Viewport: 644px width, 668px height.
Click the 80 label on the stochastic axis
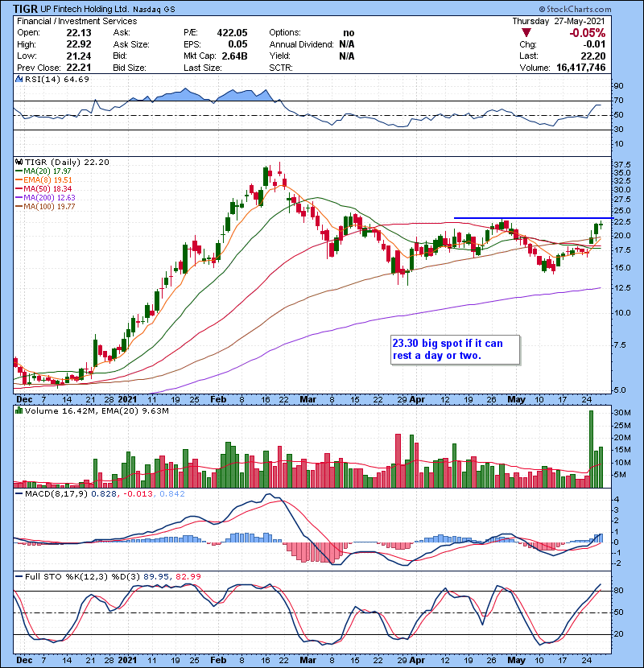(618, 591)
